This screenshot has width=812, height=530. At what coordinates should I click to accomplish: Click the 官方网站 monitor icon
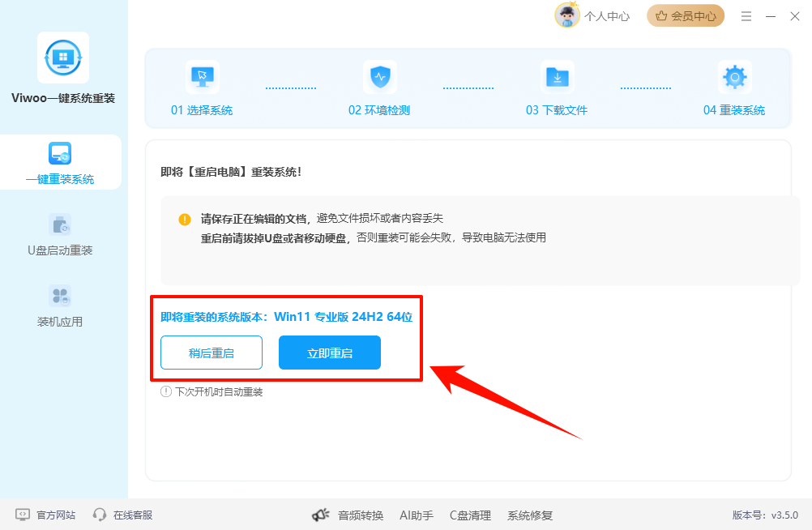(x=23, y=515)
